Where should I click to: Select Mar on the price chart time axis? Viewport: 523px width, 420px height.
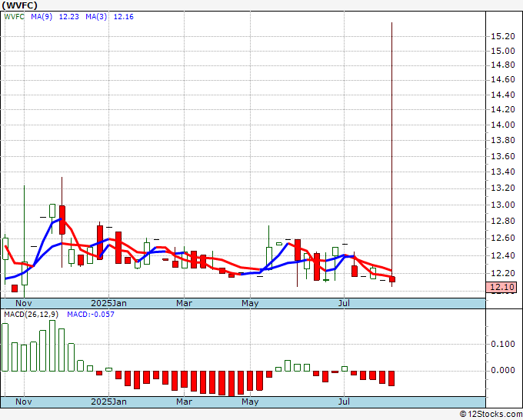184,303
